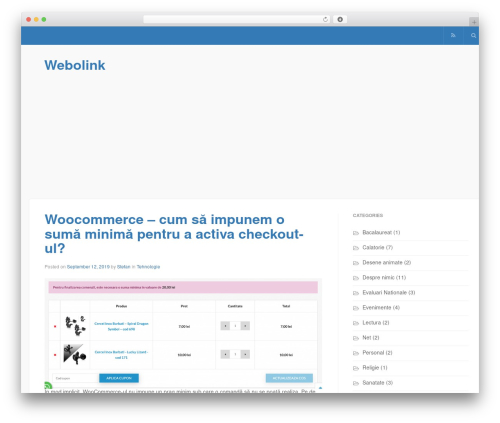Decrease quantity for the Spiral Dragon row

tap(225, 326)
